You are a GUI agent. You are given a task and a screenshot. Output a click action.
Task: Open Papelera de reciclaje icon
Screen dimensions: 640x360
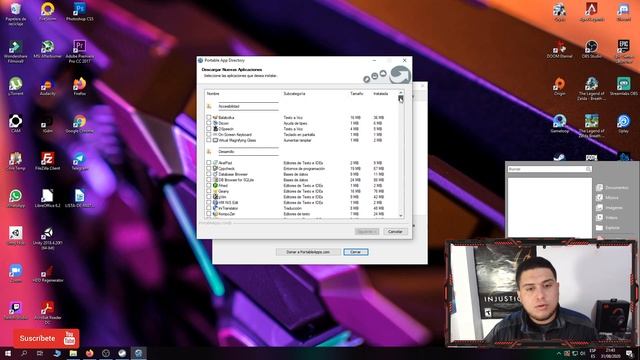point(16,13)
